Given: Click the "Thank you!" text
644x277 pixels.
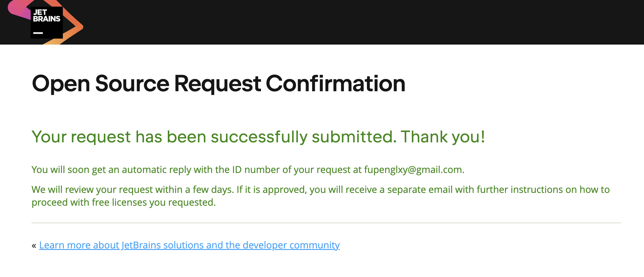Looking at the screenshot, I should click(443, 137).
